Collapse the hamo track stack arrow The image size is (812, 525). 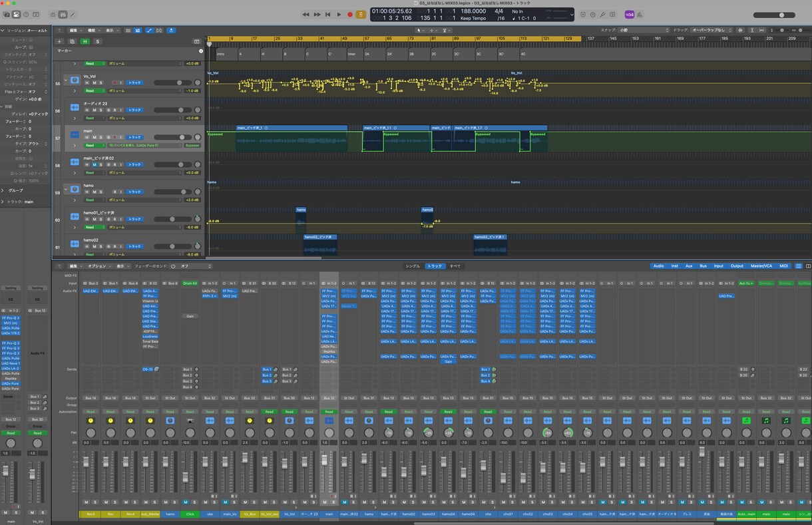(65, 189)
